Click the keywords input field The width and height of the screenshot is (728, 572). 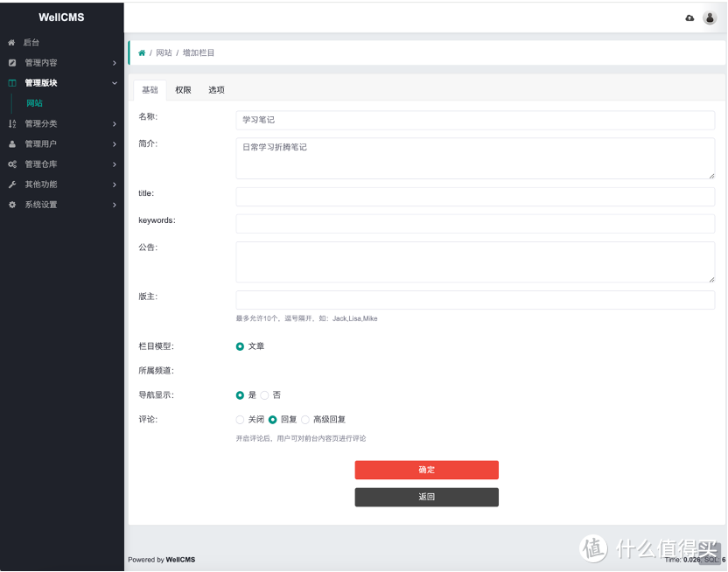click(x=475, y=224)
